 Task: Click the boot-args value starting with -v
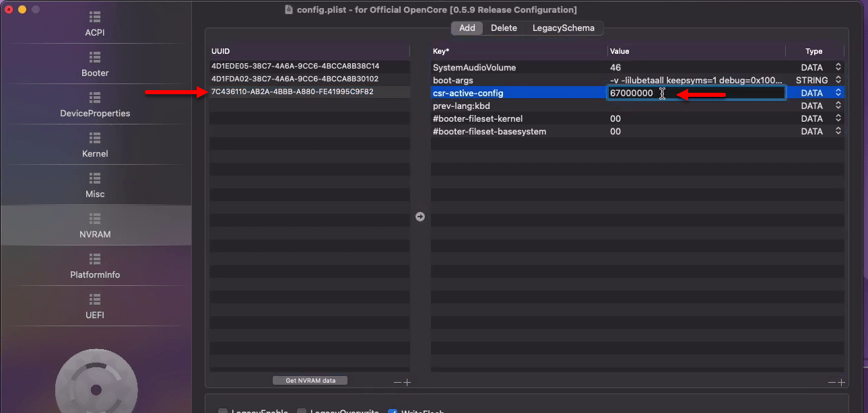coord(696,80)
